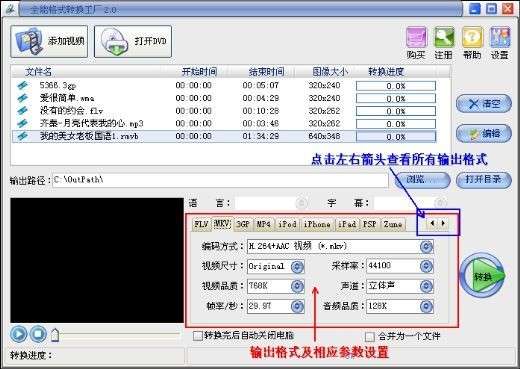This screenshot has width=520, height=369.
Task: Click the preview seek slider handle
Action: (55, 335)
